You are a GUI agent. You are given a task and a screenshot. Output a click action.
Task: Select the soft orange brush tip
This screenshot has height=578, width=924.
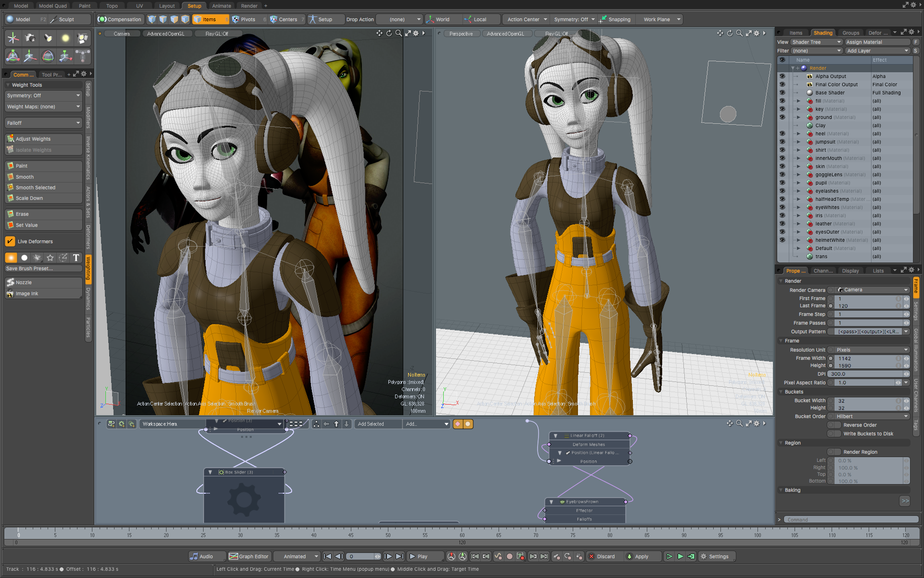[11, 258]
